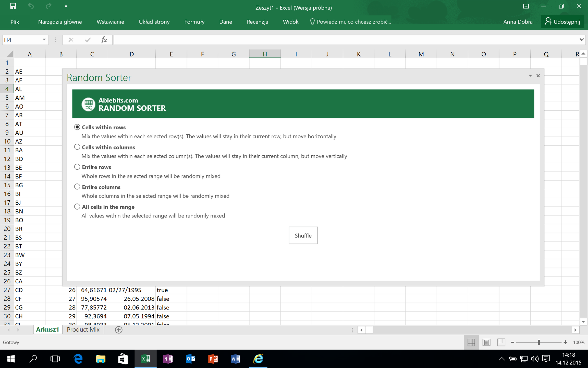Expand the Name Box dropdown
The width and height of the screenshot is (588, 368).
44,40
